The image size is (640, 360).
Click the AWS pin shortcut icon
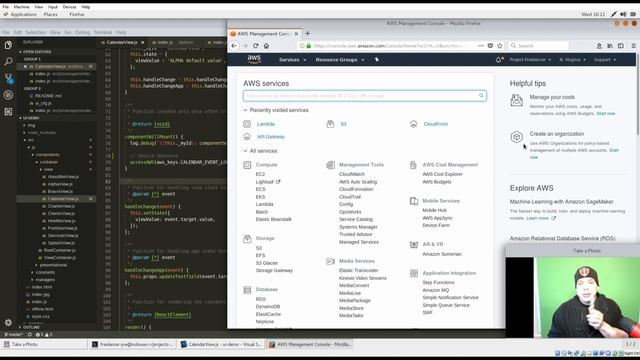click(x=377, y=60)
